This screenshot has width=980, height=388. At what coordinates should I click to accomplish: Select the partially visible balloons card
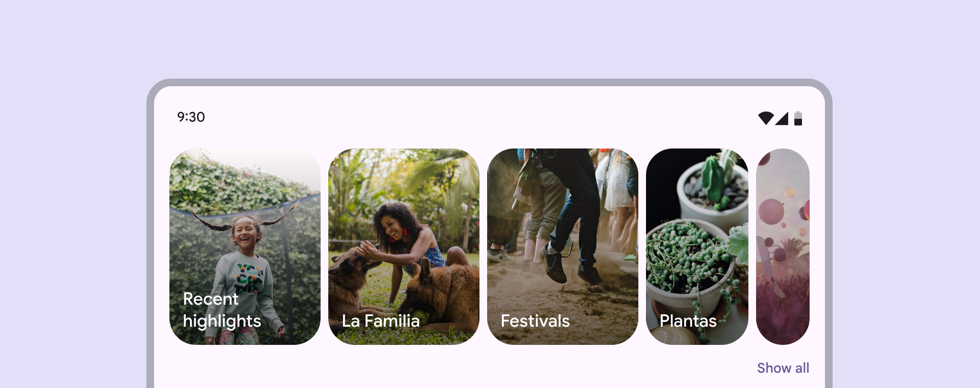click(x=782, y=246)
